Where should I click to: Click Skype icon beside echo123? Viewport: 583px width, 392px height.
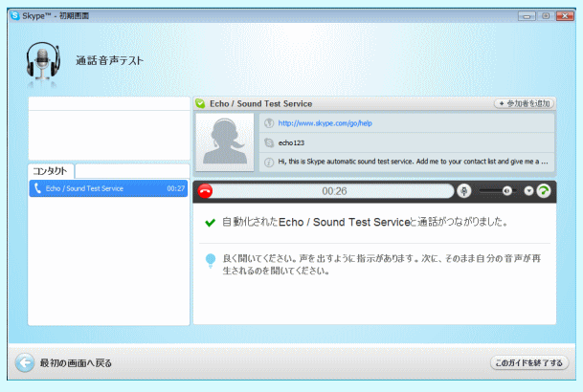pos(269,142)
